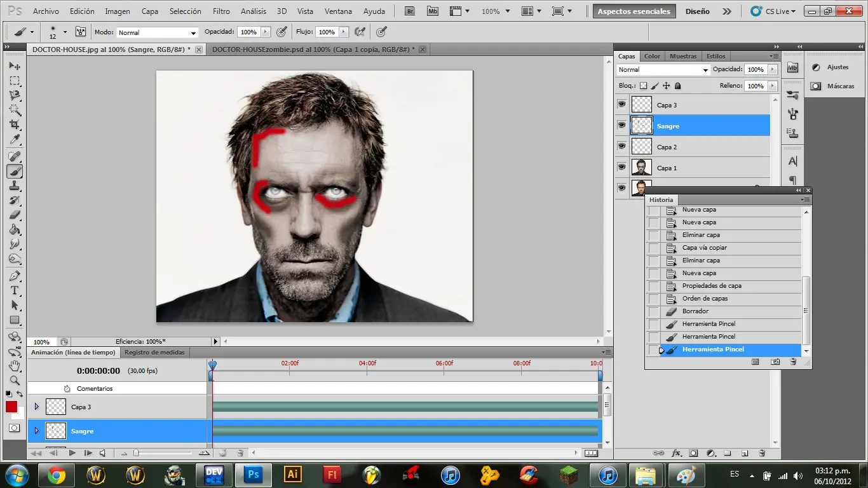Select the History Brush tool

pos(15,200)
